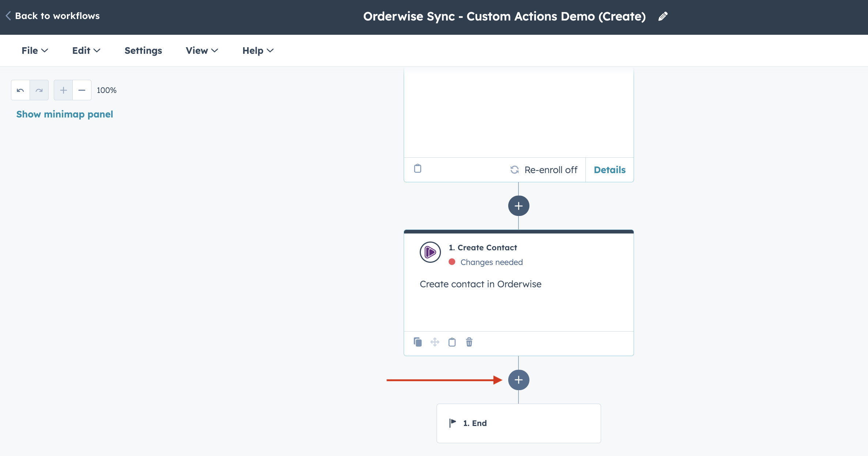Image resolution: width=868 pixels, height=456 pixels.
Task: Zoom in on the canvas
Action: [63, 90]
